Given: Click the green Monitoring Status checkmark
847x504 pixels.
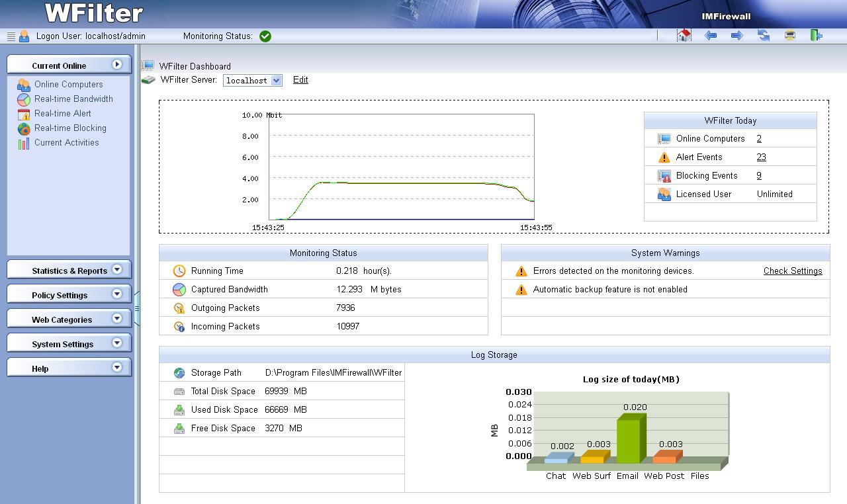Looking at the screenshot, I should pyautogui.click(x=265, y=36).
